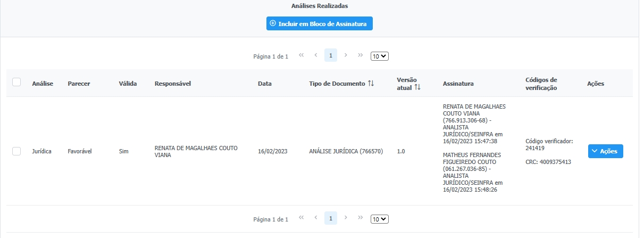Screen dimensions: 644x238
Task: Click previous page arrow in bottom paginator
Action: click(316, 218)
